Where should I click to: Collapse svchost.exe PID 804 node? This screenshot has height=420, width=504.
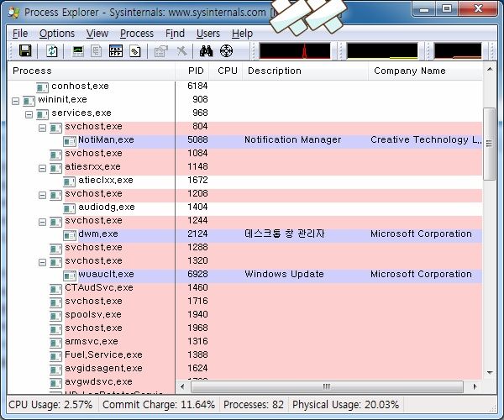coord(42,128)
